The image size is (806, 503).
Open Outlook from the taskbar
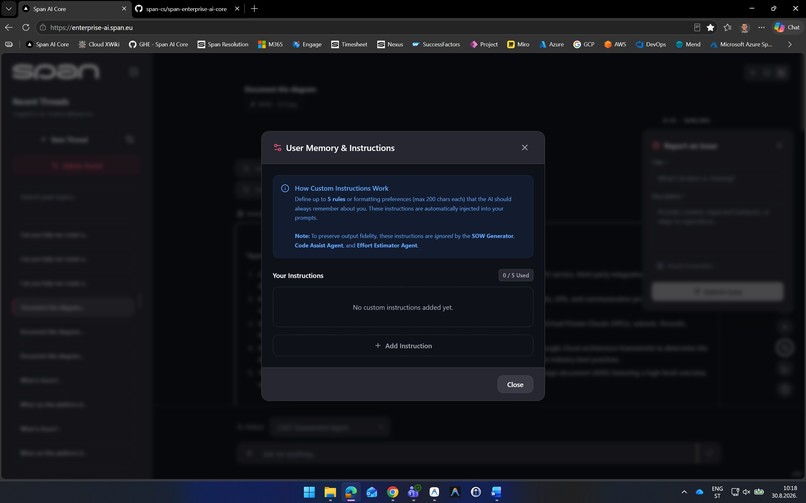pyautogui.click(x=372, y=492)
